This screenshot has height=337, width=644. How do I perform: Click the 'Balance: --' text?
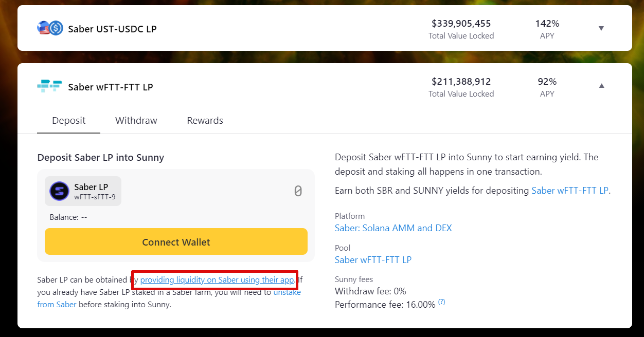68,217
